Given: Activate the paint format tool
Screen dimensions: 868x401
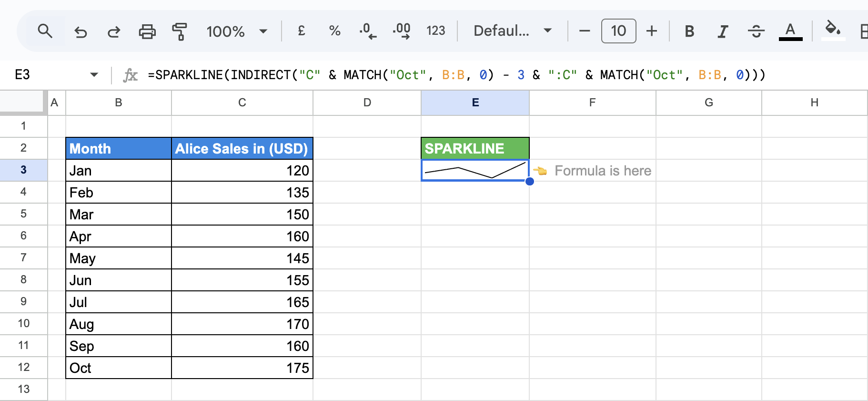Looking at the screenshot, I should tap(179, 31).
